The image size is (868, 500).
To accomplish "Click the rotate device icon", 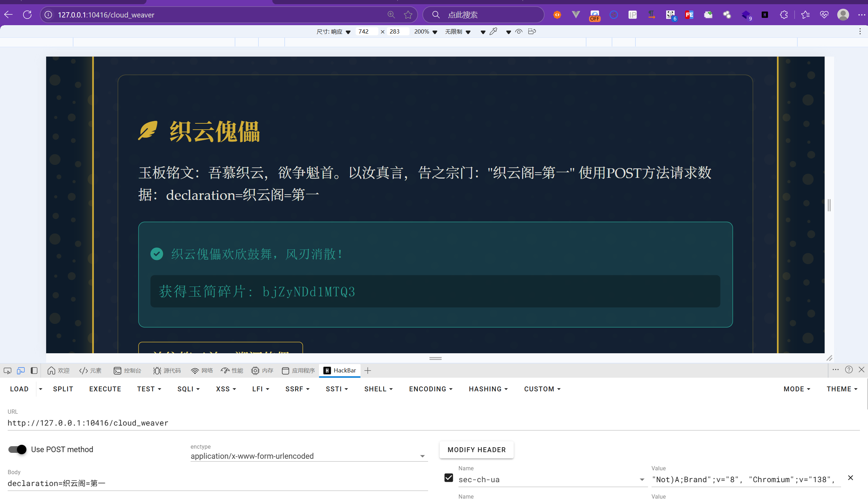I will pyautogui.click(x=532, y=31).
